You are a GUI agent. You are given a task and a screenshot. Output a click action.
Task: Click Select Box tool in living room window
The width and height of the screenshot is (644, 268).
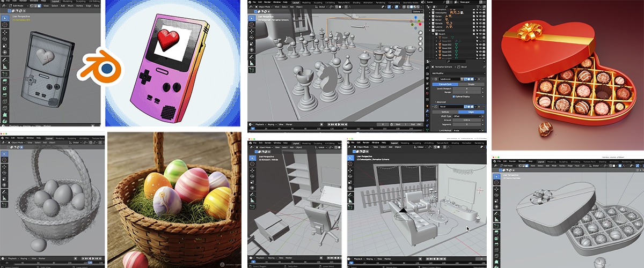[350, 158]
